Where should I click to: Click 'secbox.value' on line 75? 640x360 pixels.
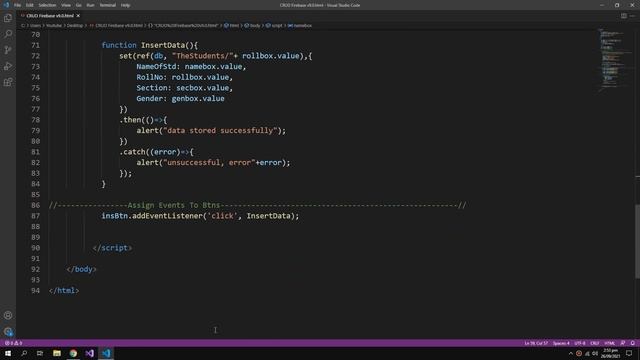click(x=202, y=88)
